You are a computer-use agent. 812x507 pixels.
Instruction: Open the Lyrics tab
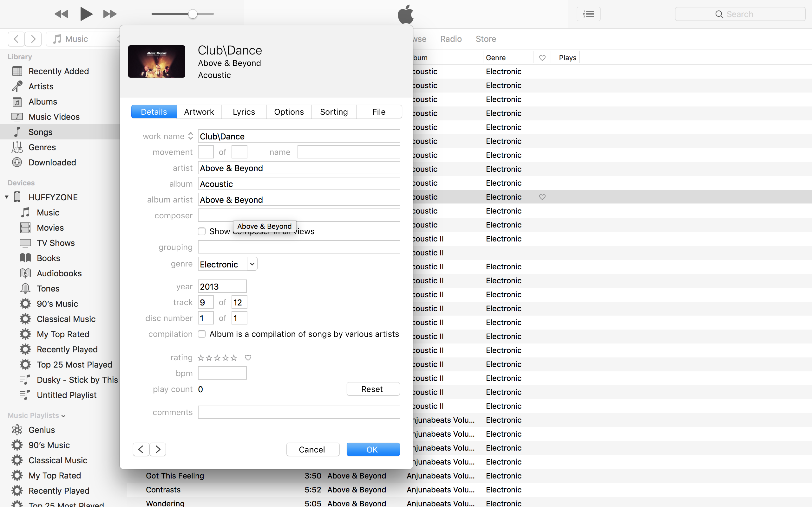tap(244, 111)
